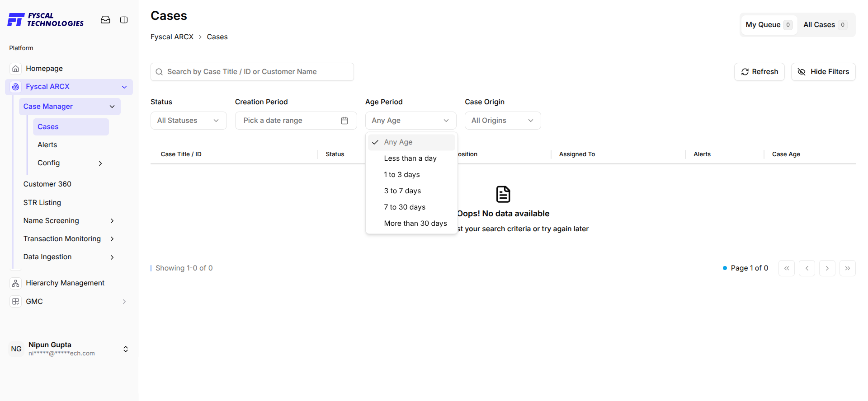This screenshot has width=868, height=401.
Task: Click the no-data document icon
Action: click(x=503, y=194)
